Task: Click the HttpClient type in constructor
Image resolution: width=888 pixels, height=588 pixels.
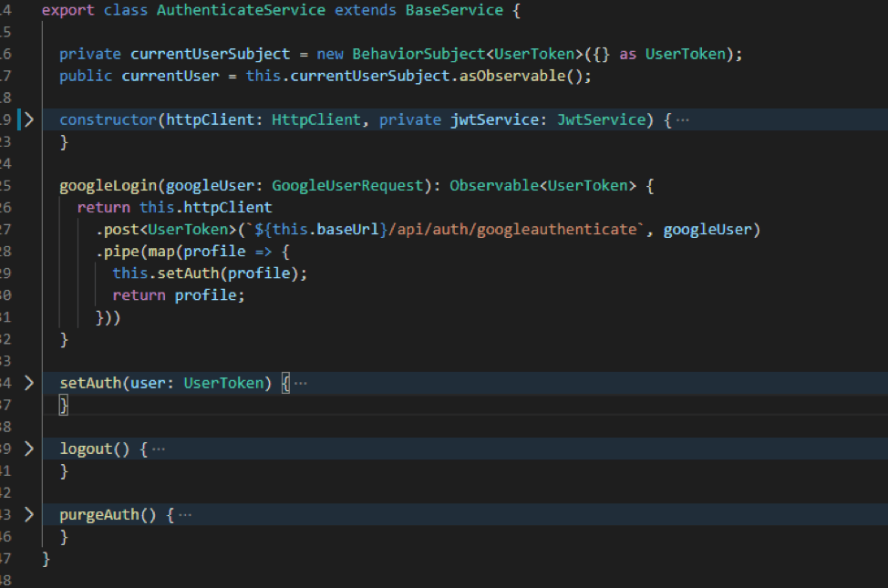Action: [316, 119]
